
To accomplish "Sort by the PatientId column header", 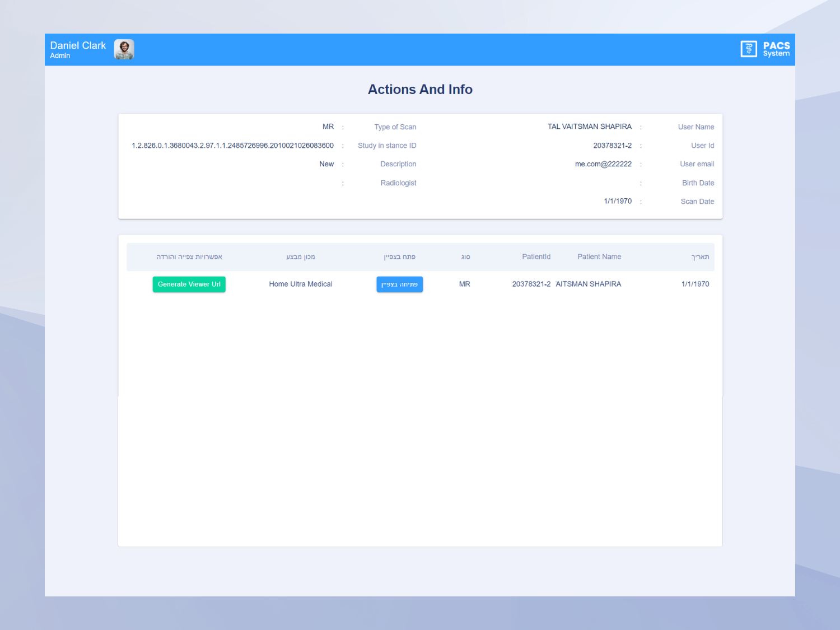I will 536,257.
